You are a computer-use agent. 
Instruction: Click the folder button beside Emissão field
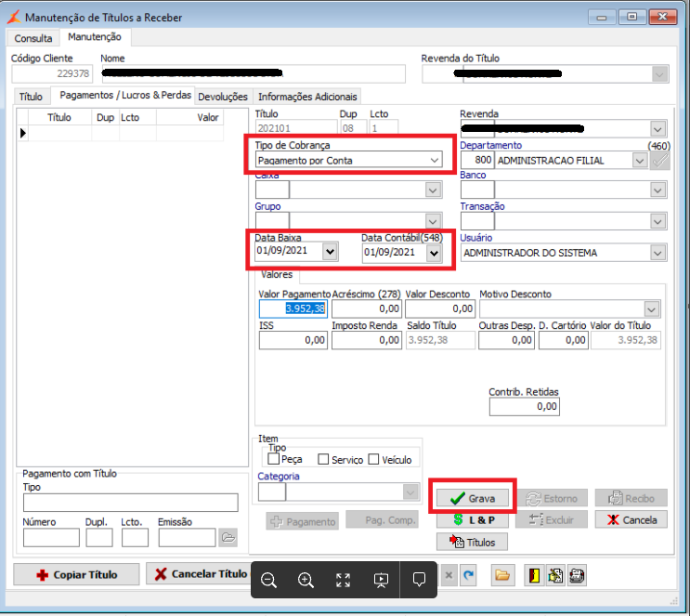pos(228,537)
